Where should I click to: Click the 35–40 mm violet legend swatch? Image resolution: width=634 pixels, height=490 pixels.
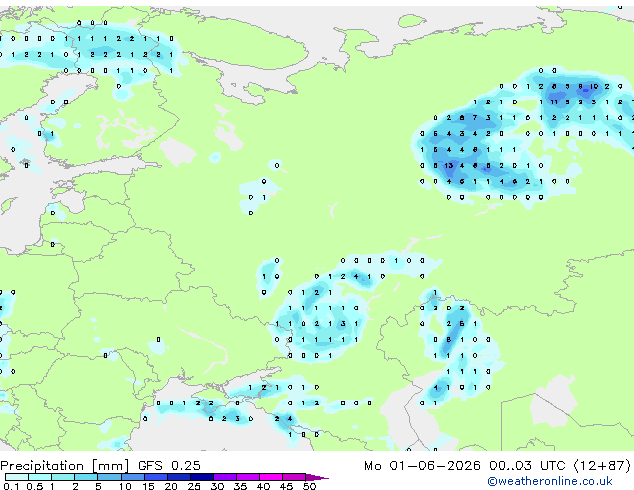(247, 477)
